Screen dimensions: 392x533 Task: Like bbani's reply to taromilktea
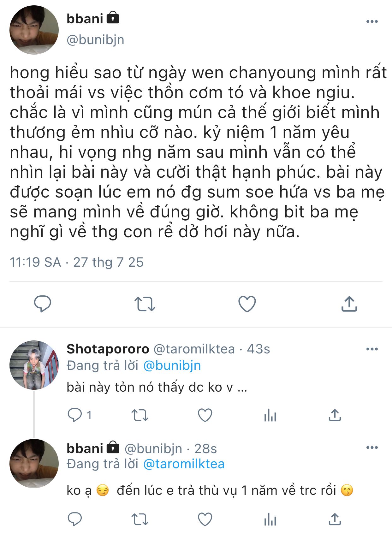coord(205,519)
